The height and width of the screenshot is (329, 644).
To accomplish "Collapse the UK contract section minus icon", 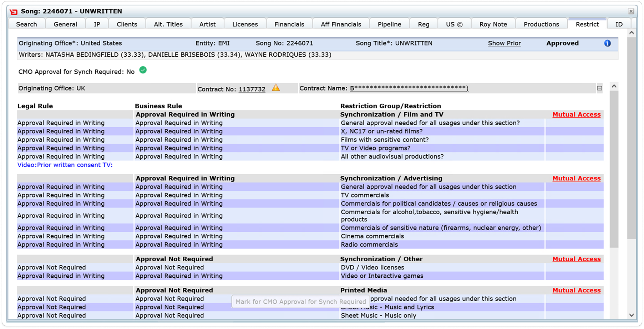I will tap(599, 88).
